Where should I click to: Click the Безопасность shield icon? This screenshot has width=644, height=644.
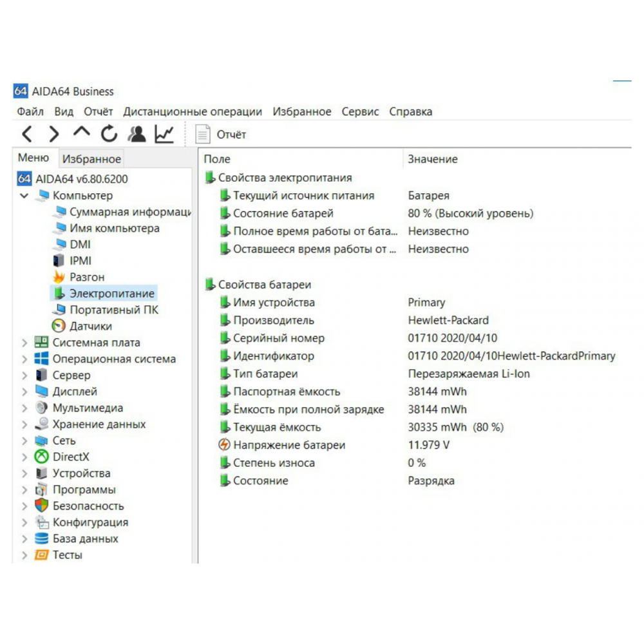(x=41, y=506)
